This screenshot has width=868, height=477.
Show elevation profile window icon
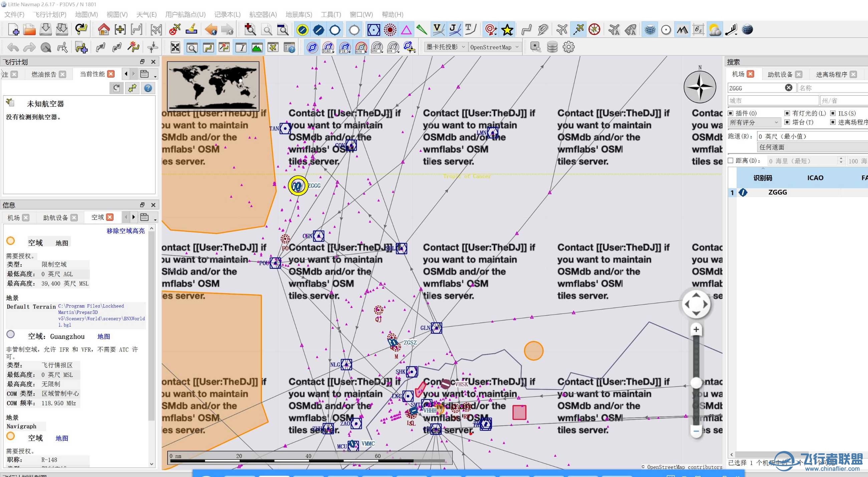pyautogui.click(x=257, y=47)
